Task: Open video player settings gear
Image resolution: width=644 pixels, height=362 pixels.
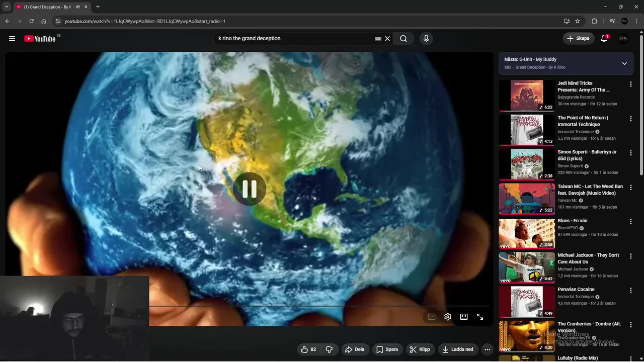Action: 448,317
